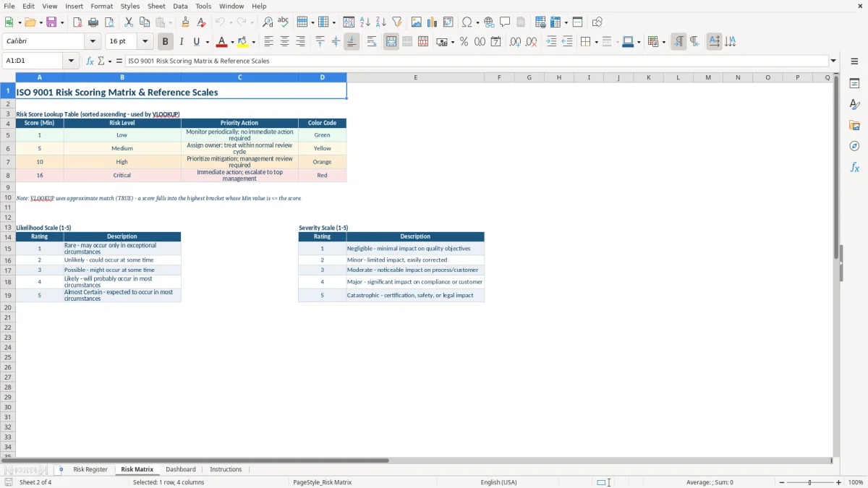The width and height of the screenshot is (868, 488).
Task: Insert a pivot table
Action: tap(448, 22)
